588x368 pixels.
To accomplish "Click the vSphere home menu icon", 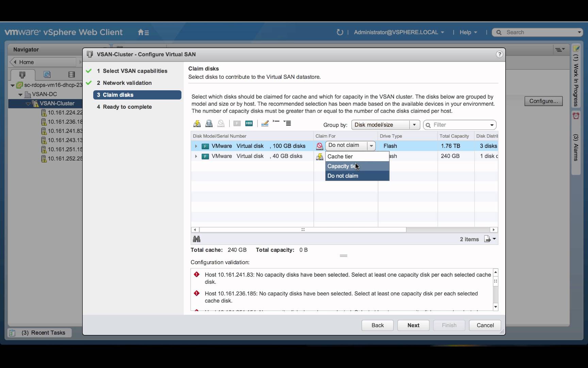I will 143,32.
